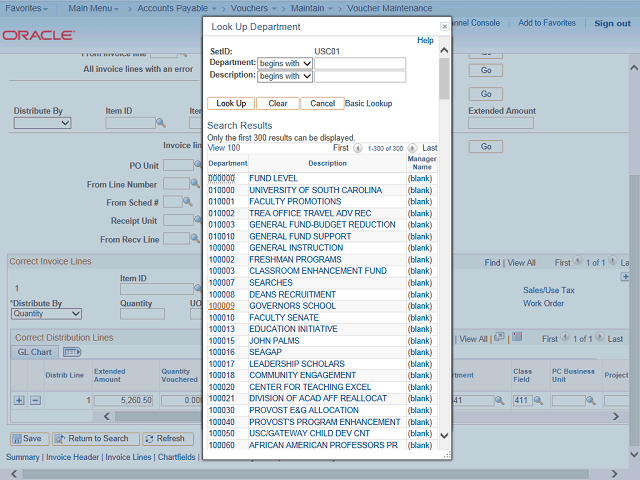Screen dimensions: 640x480
Task: Click the Save button
Action: click(29, 439)
